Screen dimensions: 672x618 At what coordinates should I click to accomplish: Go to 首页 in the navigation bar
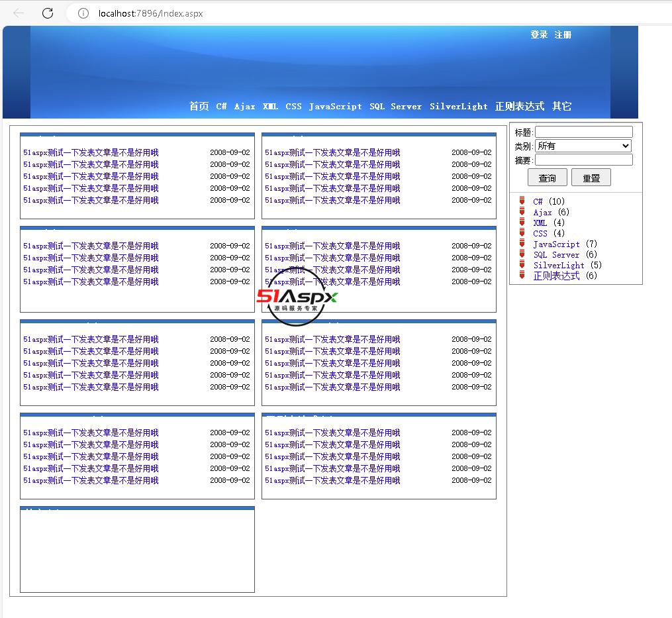click(199, 106)
